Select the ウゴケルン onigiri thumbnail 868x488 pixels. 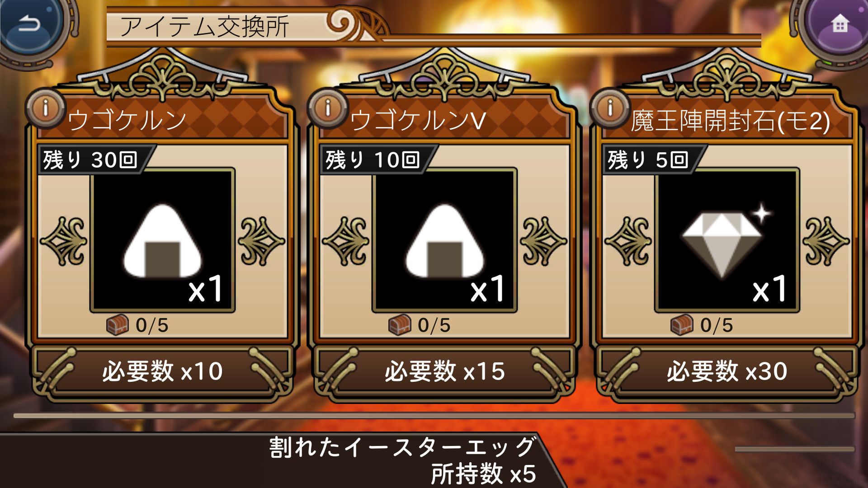[162, 240]
